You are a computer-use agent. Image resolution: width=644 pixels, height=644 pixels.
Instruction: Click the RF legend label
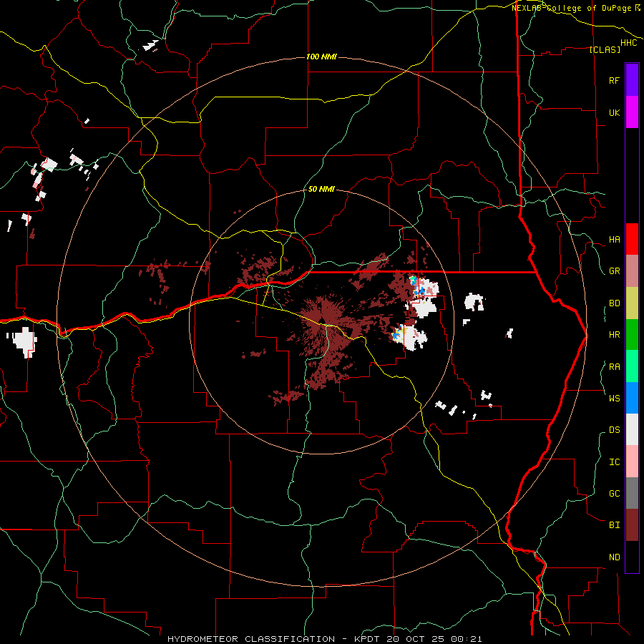614,80
